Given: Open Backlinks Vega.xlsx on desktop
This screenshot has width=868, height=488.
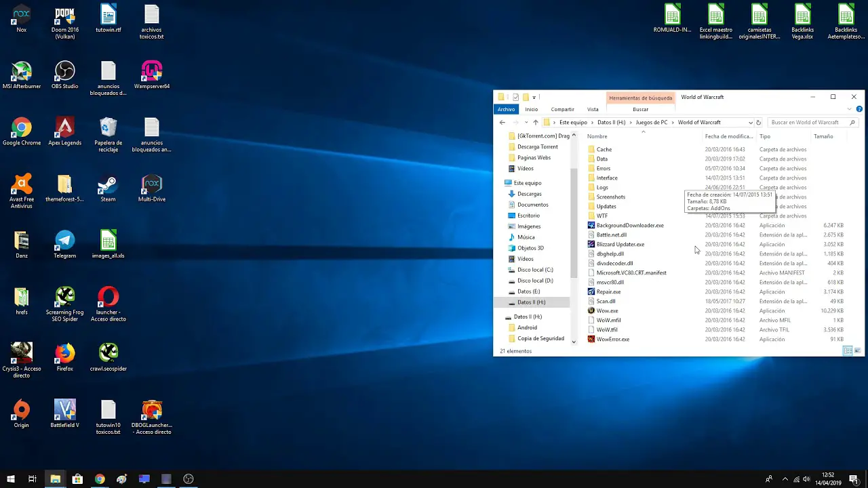Looking at the screenshot, I should point(802,22).
